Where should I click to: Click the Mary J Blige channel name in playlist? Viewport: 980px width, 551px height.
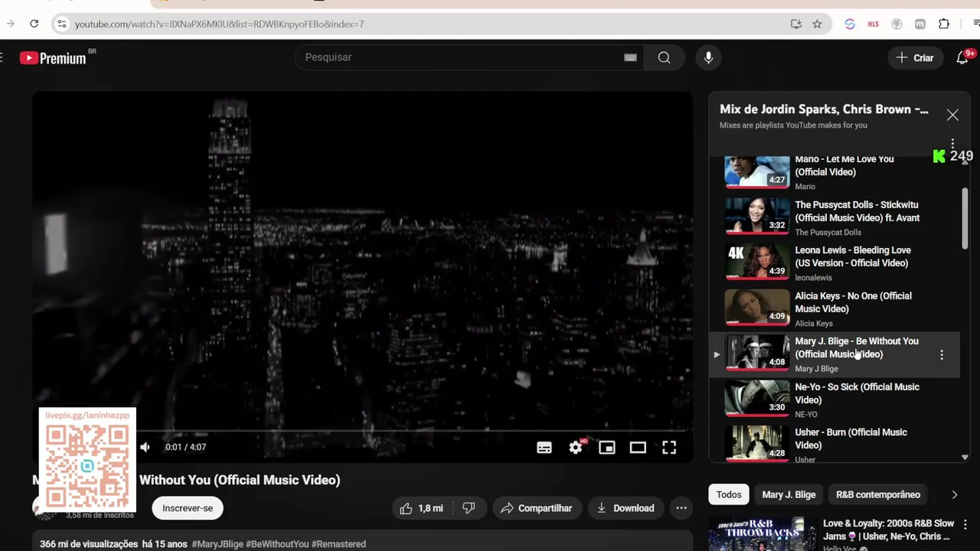(816, 369)
